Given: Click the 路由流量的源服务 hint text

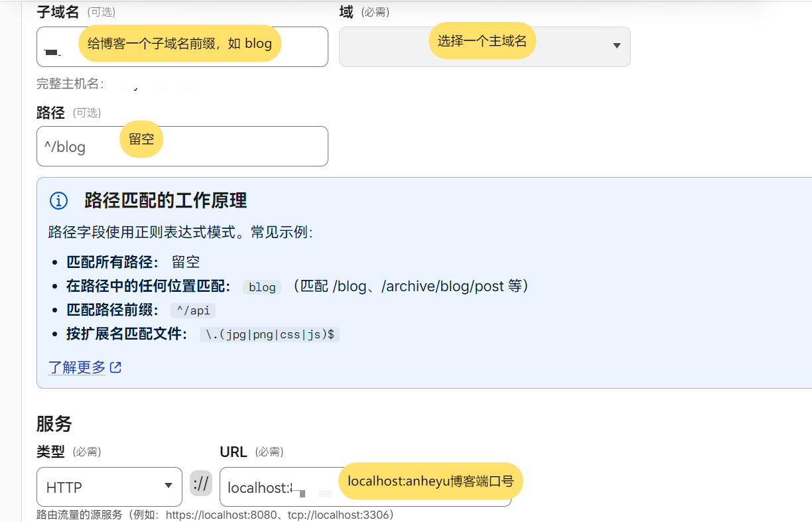Looking at the screenshot, I should (216, 515).
